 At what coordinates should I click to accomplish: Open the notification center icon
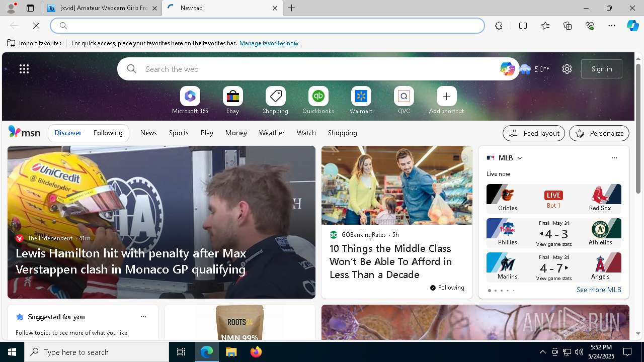pyautogui.click(x=627, y=352)
